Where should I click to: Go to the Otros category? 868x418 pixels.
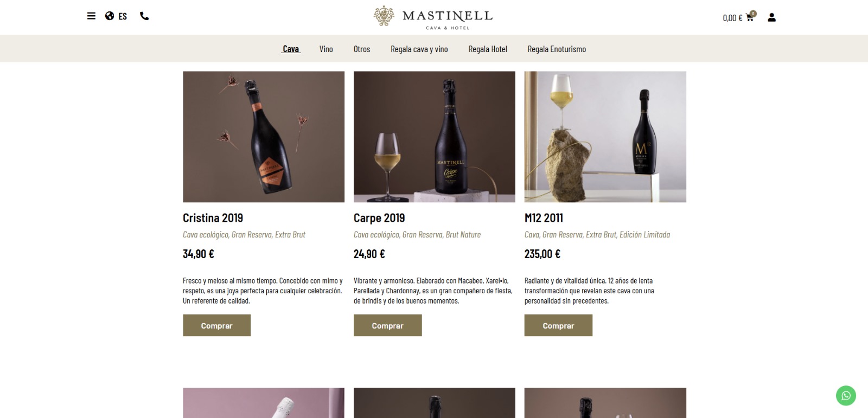362,49
